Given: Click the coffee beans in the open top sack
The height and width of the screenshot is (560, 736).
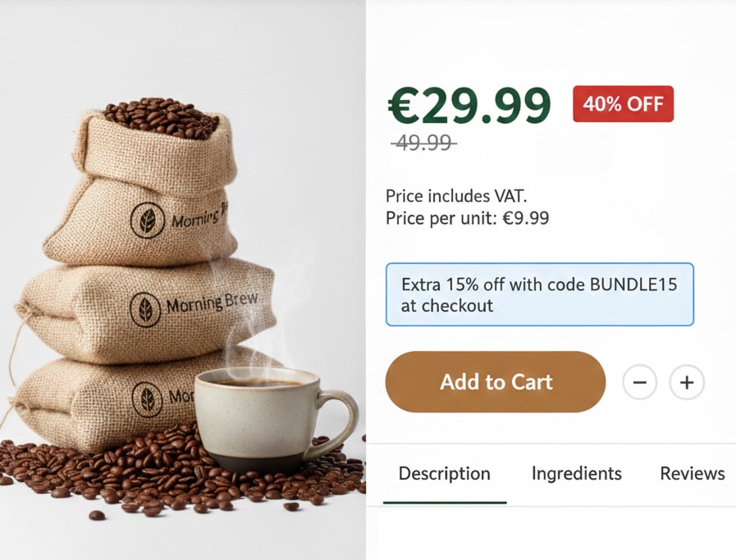Looking at the screenshot, I should pos(161,118).
